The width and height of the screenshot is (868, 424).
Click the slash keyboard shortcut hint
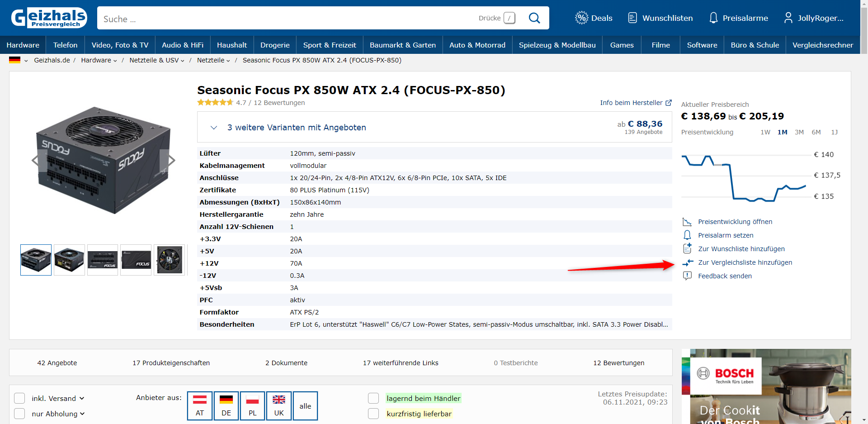pyautogui.click(x=509, y=18)
